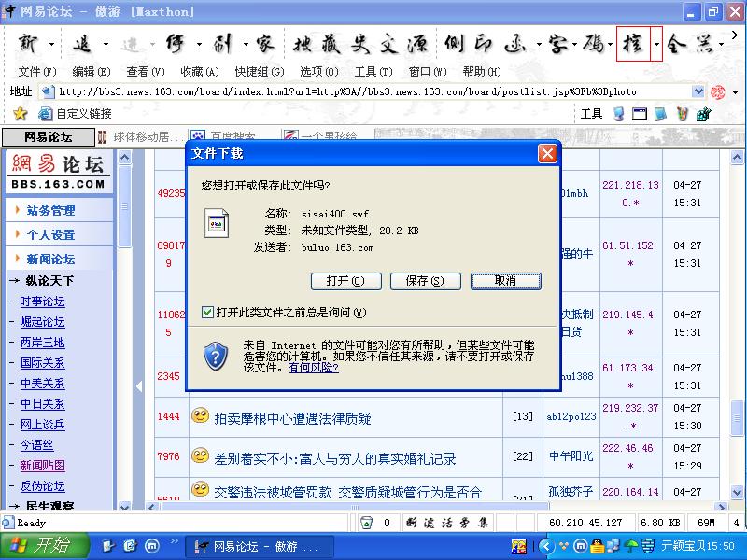The image size is (747, 560).
Task: Open the Windows 开始 Start button
Action: pyautogui.click(x=44, y=546)
